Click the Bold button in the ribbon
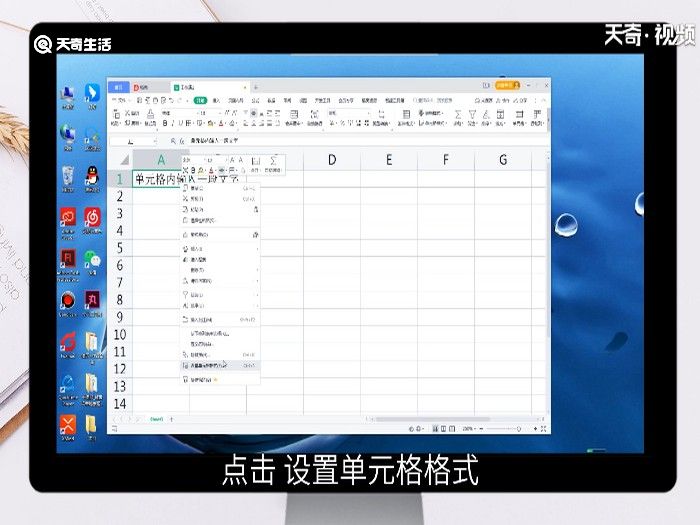The width and height of the screenshot is (700, 525). pos(165,123)
